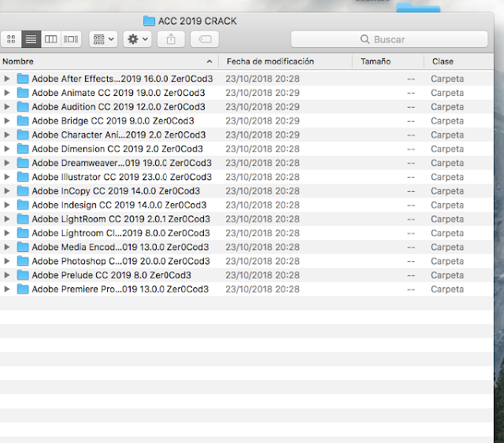This screenshot has width=504, height=443.
Task: Click folder icon of Adobe Animate row
Action: [x=23, y=93]
